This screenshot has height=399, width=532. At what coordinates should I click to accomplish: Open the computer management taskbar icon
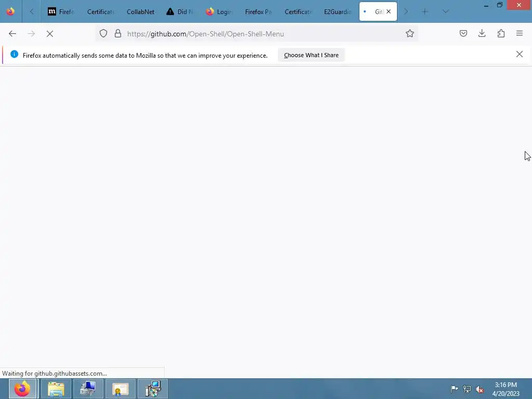point(88,389)
